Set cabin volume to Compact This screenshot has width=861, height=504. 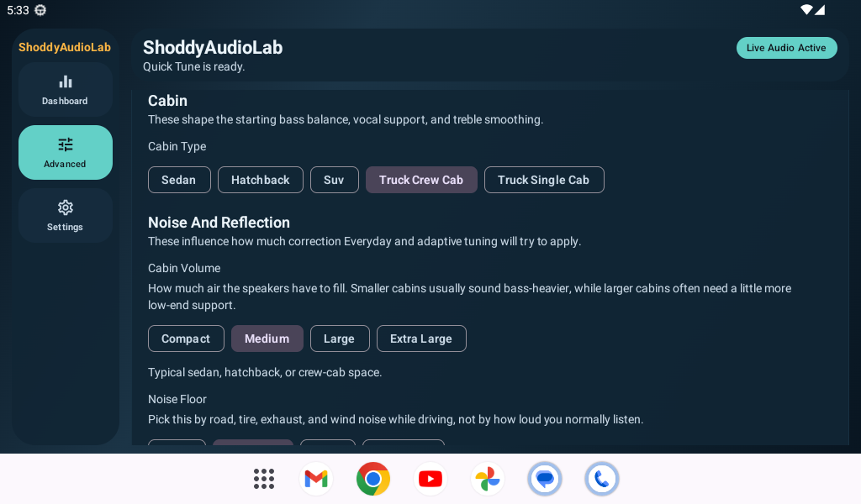click(186, 339)
